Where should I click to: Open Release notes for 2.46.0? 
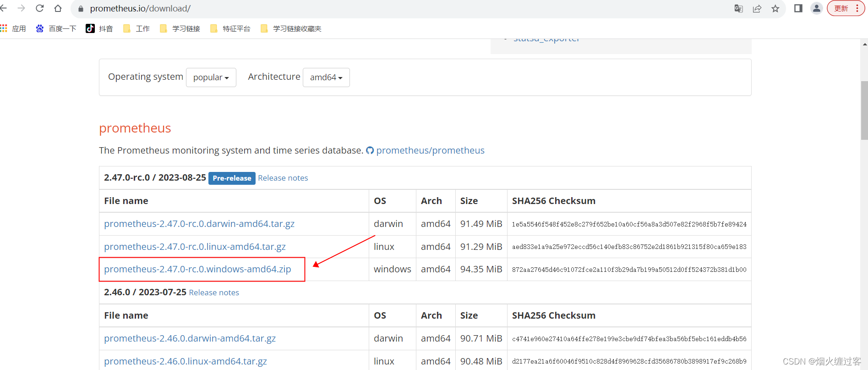[x=214, y=293]
